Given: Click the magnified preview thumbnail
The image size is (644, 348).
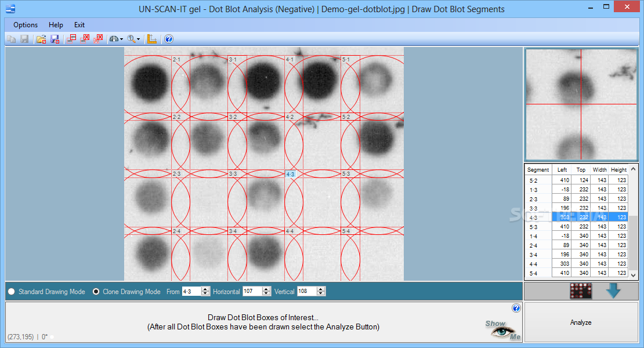Looking at the screenshot, I should pos(581,104).
